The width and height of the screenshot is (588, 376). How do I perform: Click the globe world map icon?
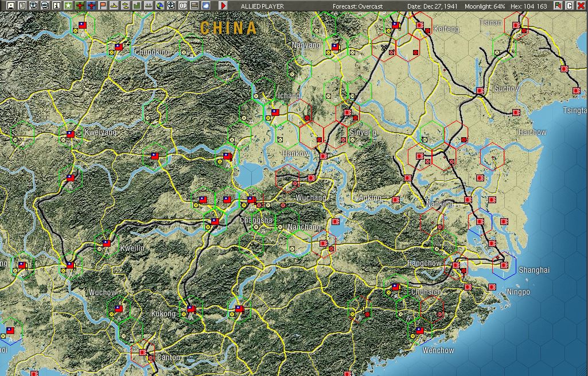click(x=159, y=6)
